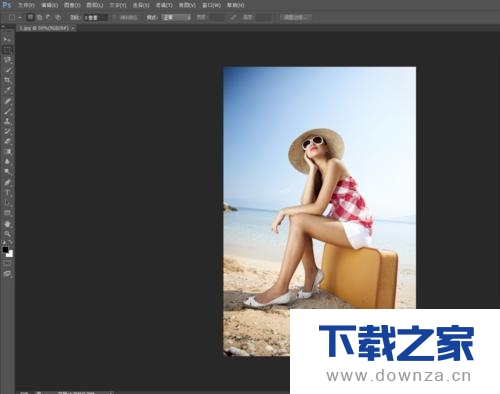Select the Gradient tool
500x394 pixels.
pyautogui.click(x=7, y=152)
